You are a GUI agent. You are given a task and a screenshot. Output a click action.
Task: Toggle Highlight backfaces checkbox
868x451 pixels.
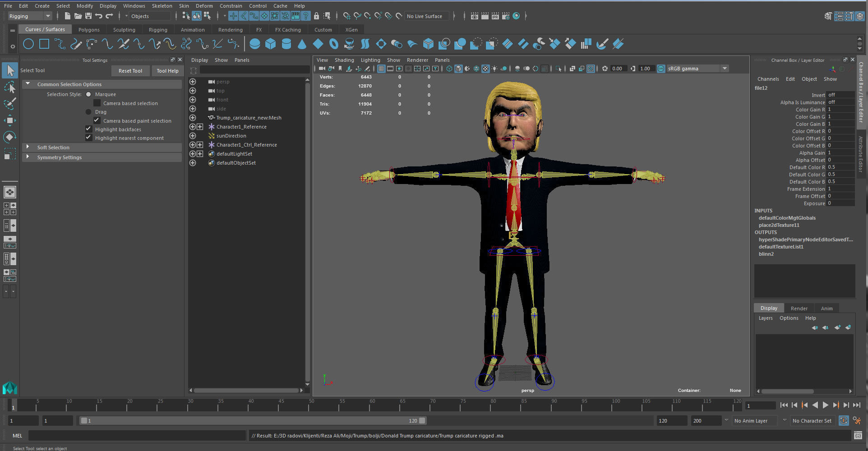pyautogui.click(x=88, y=129)
